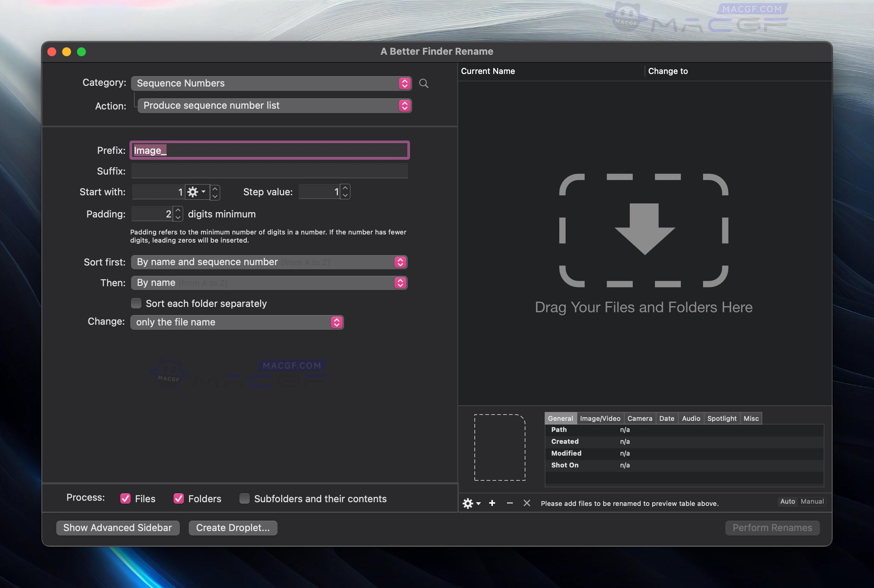Click the dashed file thumbnail preview

tap(500, 447)
